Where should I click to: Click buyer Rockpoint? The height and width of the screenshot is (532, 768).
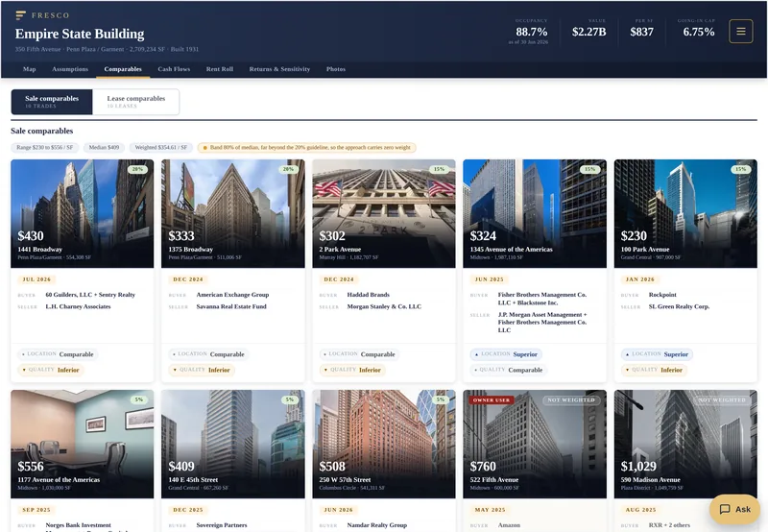[x=662, y=295]
